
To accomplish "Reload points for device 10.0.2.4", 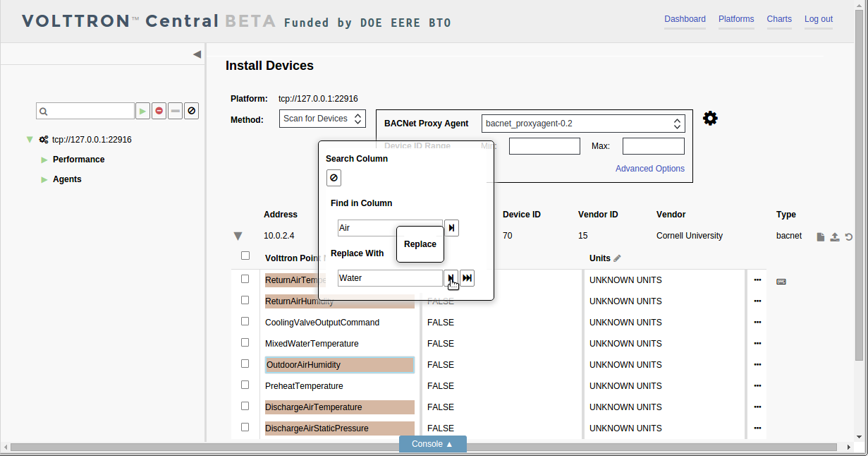I will tap(849, 236).
